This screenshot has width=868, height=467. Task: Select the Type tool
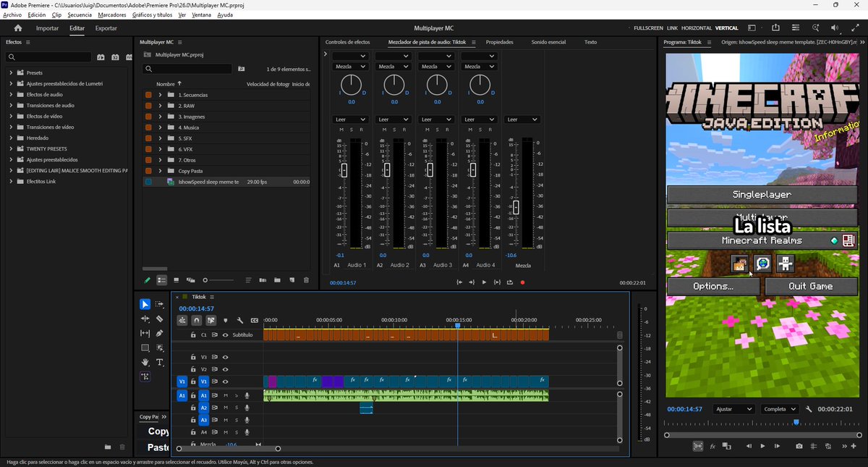click(160, 362)
